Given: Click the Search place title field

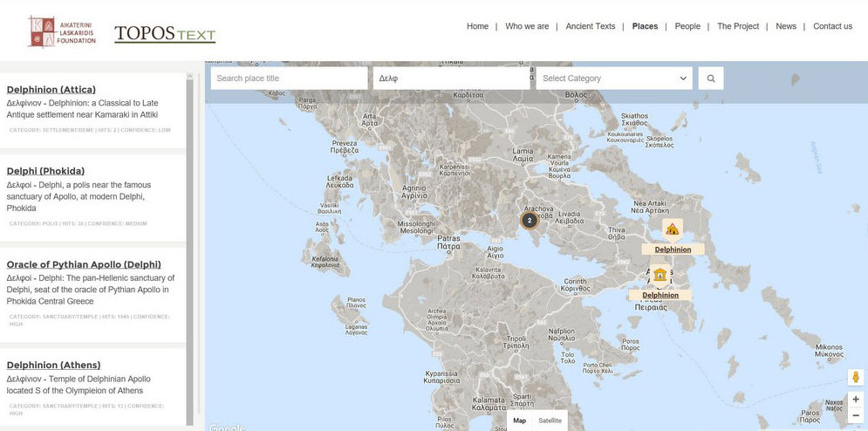Looking at the screenshot, I should click(x=289, y=79).
